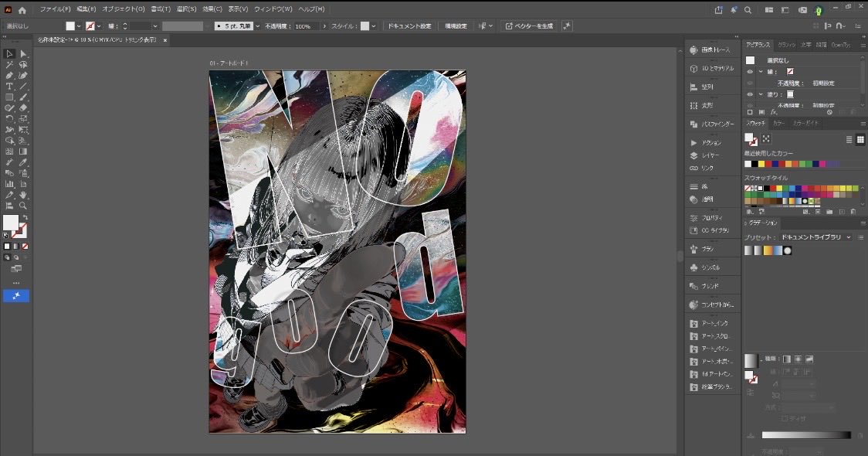
Task: Select the Gradient tool in toolbar
Action: pyautogui.click(x=23, y=151)
